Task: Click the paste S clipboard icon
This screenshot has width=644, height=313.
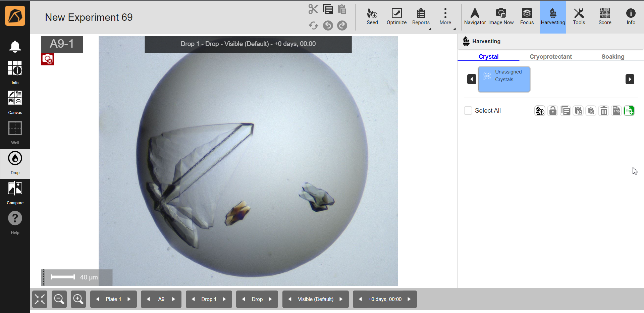Action: [x=591, y=111]
